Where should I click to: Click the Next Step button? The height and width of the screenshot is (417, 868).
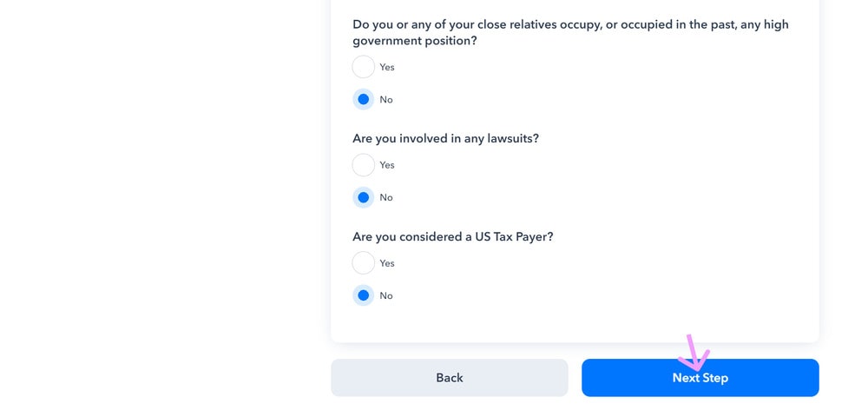700,378
